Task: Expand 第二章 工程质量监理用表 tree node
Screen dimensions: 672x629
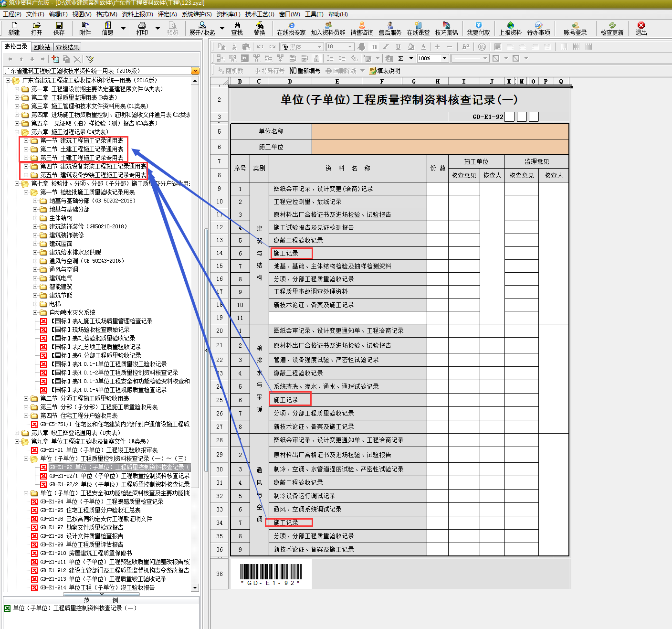Action: [17, 97]
